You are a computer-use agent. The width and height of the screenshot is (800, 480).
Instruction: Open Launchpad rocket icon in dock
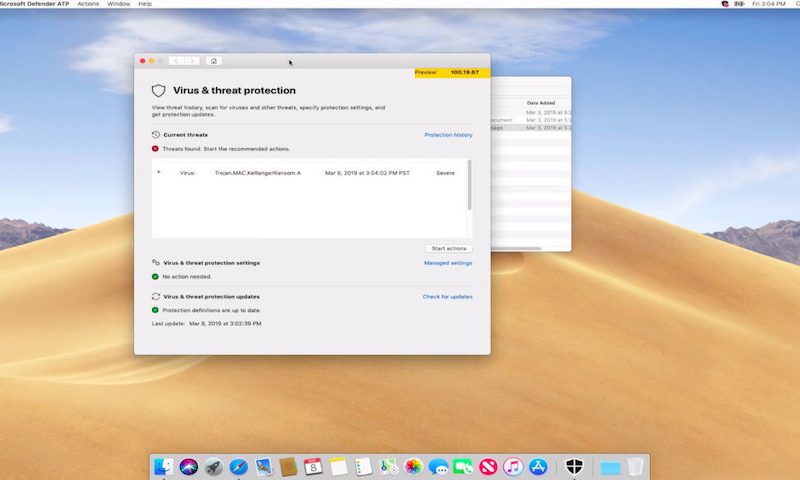click(x=214, y=466)
